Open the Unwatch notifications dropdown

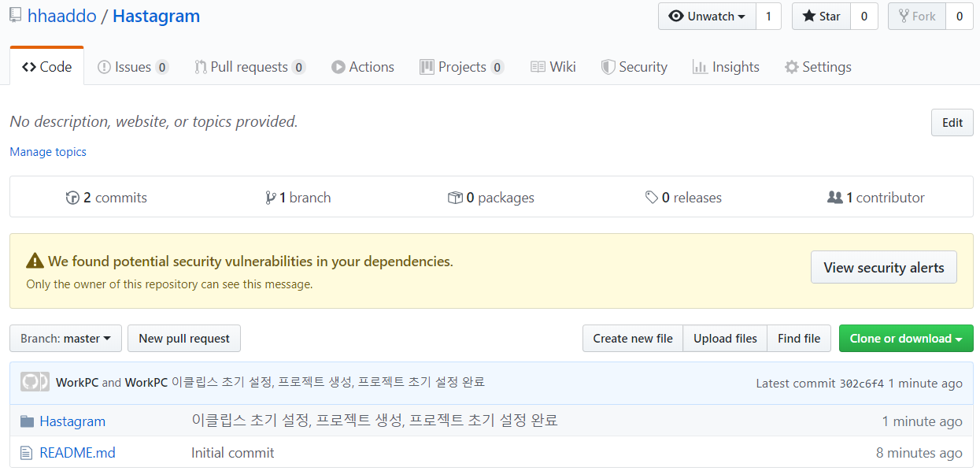coord(707,16)
